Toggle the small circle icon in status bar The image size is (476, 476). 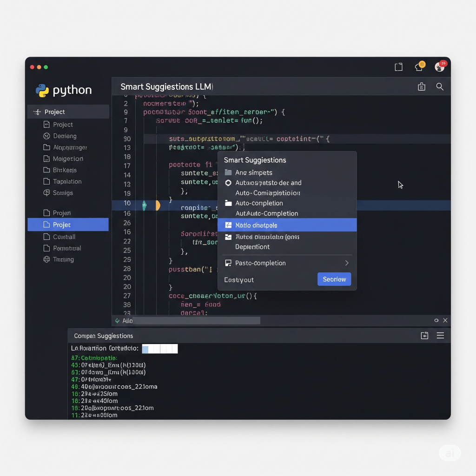pyautogui.click(x=436, y=320)
